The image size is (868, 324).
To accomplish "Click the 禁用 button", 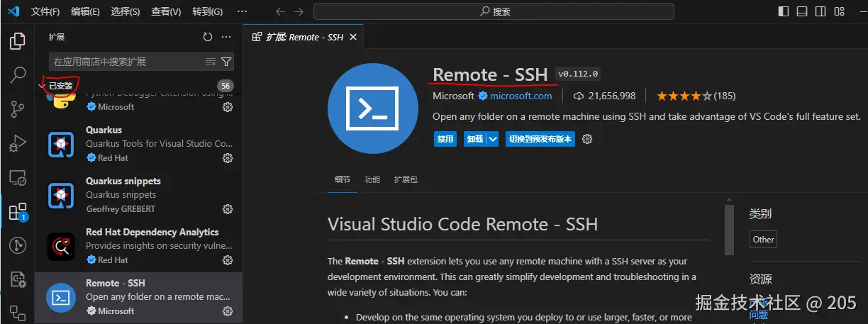I will [x=445, y=139].
